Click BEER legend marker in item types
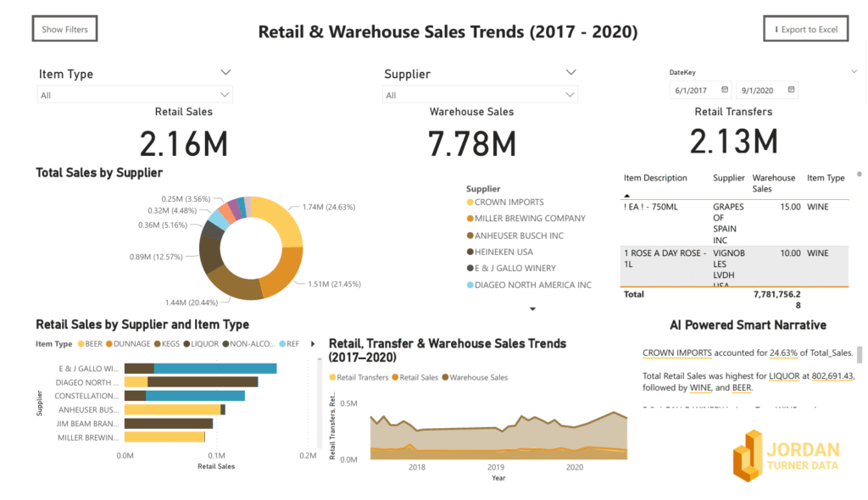 click(x=81, y=344)
